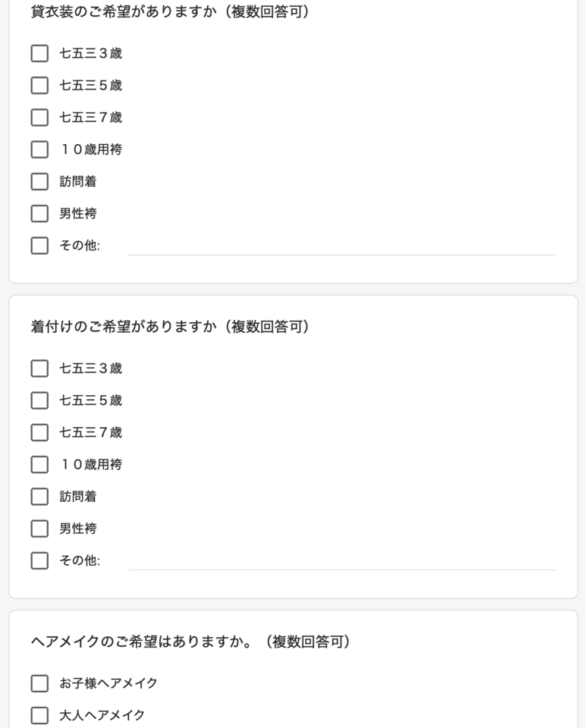Viewport: 585px width, 728px height.
Task: Check お子様ヘアメイク option
Action: point(39,683)
